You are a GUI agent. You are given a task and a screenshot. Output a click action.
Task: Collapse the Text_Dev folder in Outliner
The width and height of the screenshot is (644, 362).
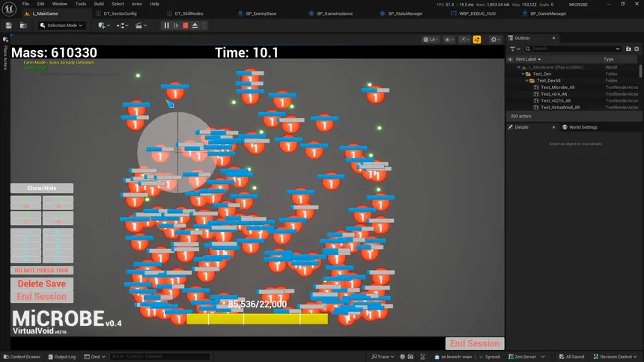pyautogui.click(x=522, y=74)
